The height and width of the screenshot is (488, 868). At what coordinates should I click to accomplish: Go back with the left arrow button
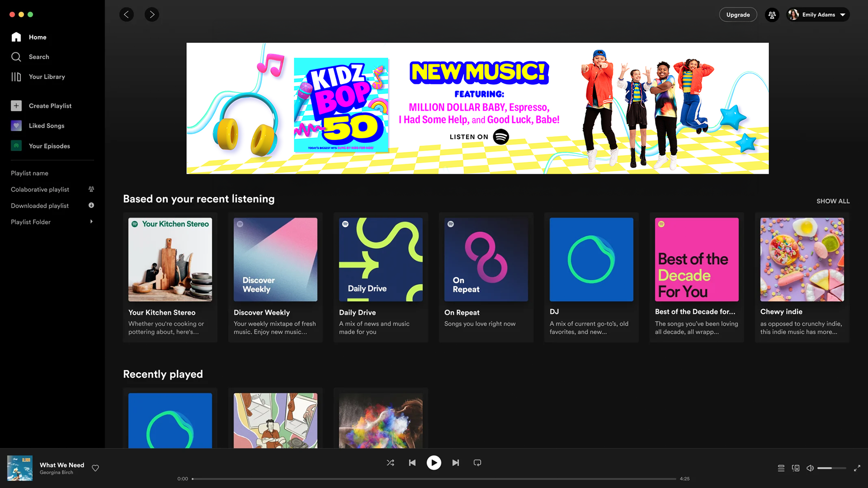click(127, 14)
